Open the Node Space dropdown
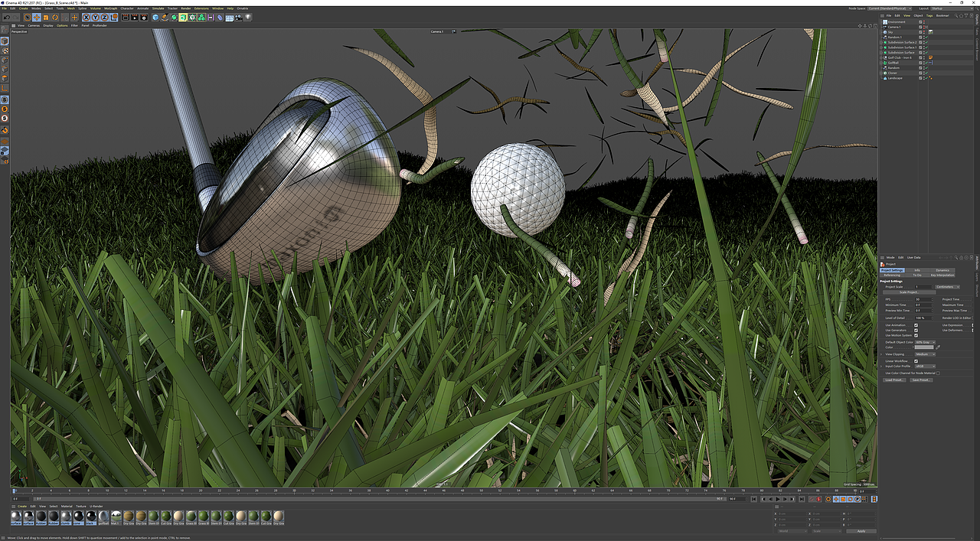Image resolution: width=980 pixels, height=541 pixels. pos(890,8)
